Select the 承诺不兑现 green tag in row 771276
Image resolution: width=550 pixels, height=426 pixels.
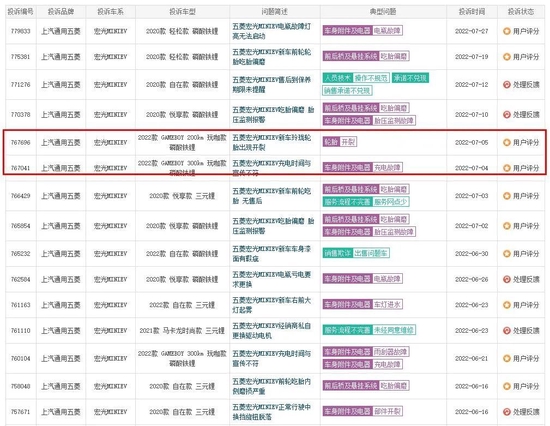410,78
